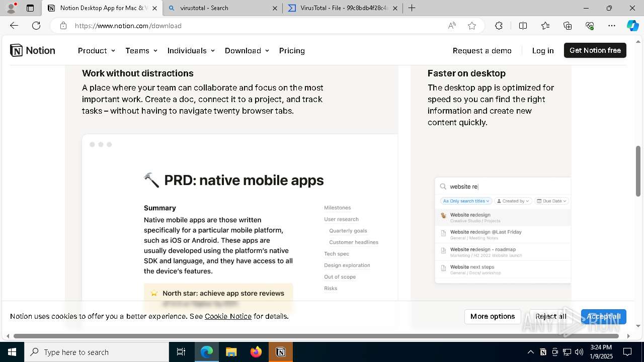
Task: Expand the Individuals dropdown menu
Action: coord(191,50)
